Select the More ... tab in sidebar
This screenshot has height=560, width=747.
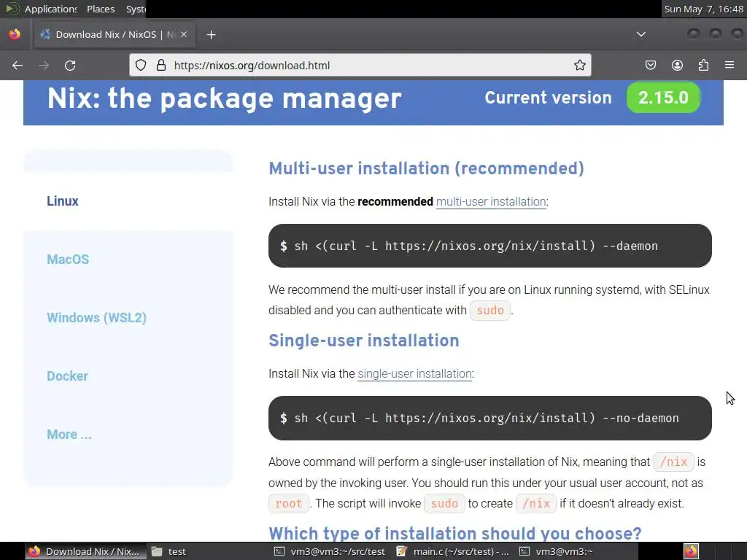69,435
